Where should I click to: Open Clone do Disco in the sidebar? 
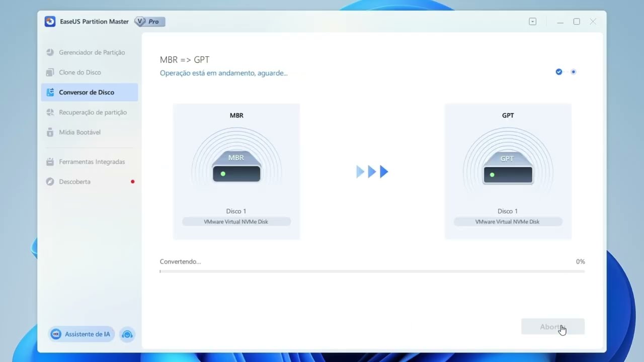pos(90,72)
